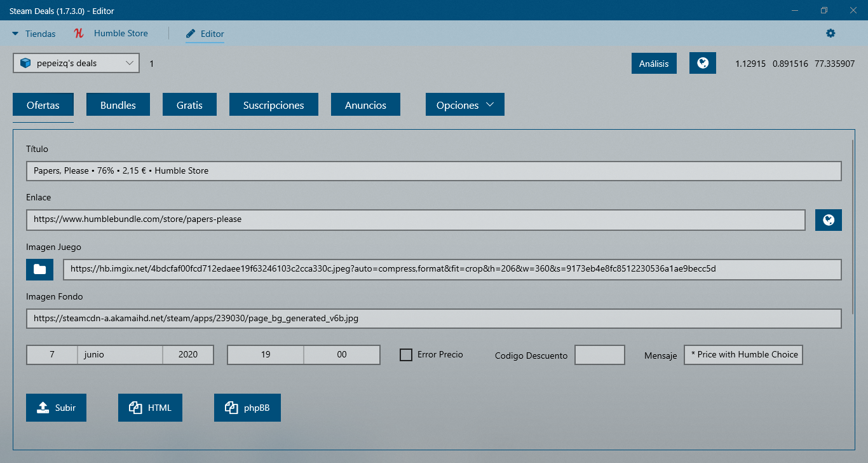868x463 pixels.
Task: Click the pencil Editor icon
Action: point(191,34)
